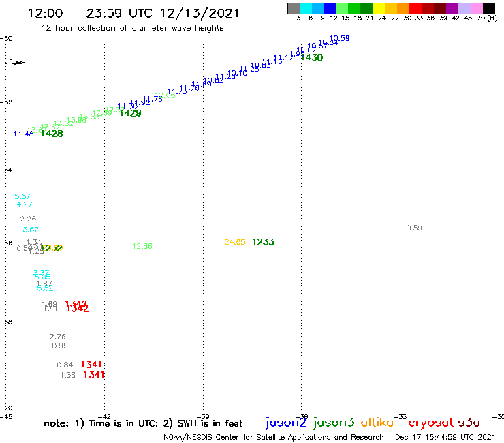The width and height of the screenshot is (504, 443).
Task: Click the green 1428 track time label
Action: pos(52,134)
